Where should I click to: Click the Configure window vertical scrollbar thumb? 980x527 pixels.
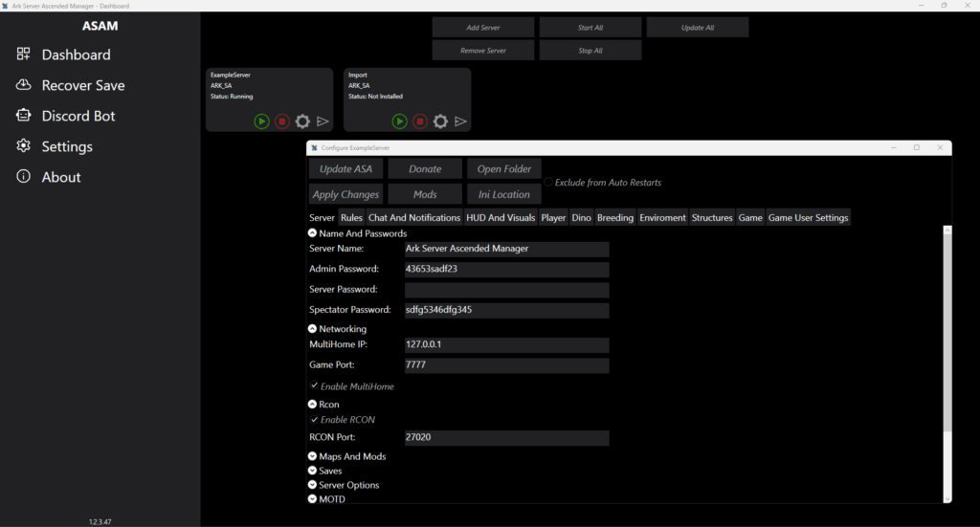(x=947, y=333)
